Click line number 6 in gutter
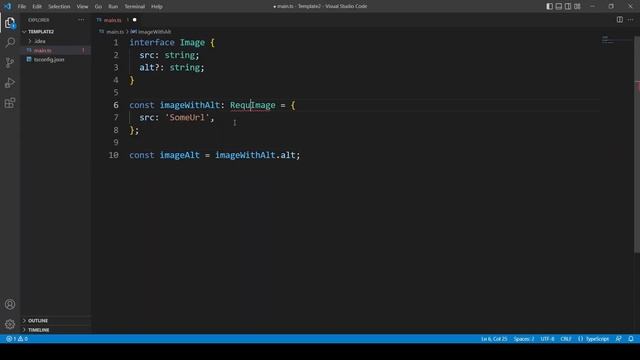Image resolution: width=640 pixels, height=360 pixels. [x=116, y=105]
